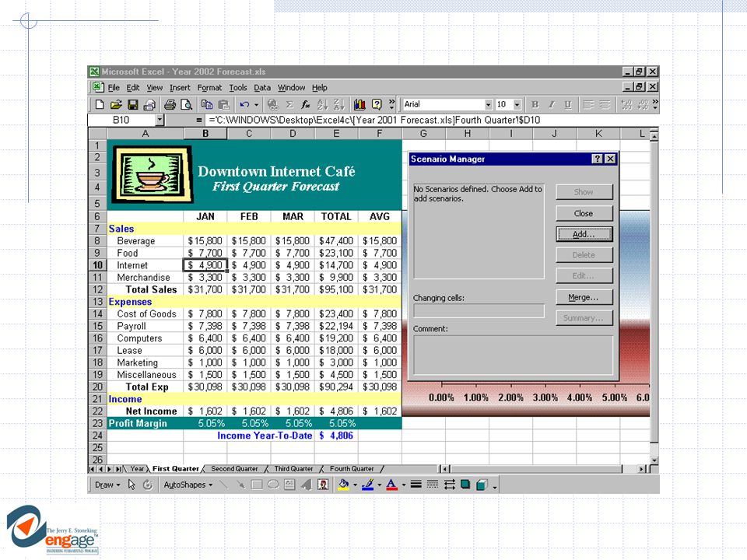Expand the Arial font name dropdown
This screenshot has height=560, width=747.
489,104
